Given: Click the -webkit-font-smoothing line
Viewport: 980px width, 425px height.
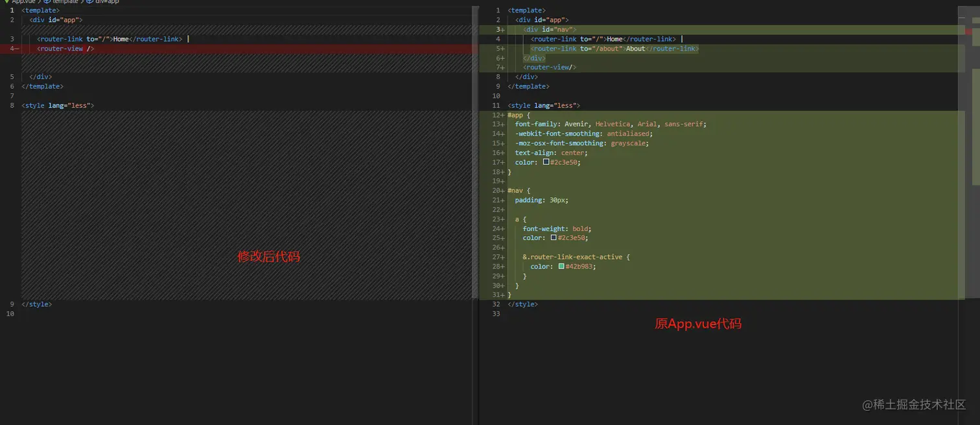Looking at the screenshot, I should tap(584, 134).
